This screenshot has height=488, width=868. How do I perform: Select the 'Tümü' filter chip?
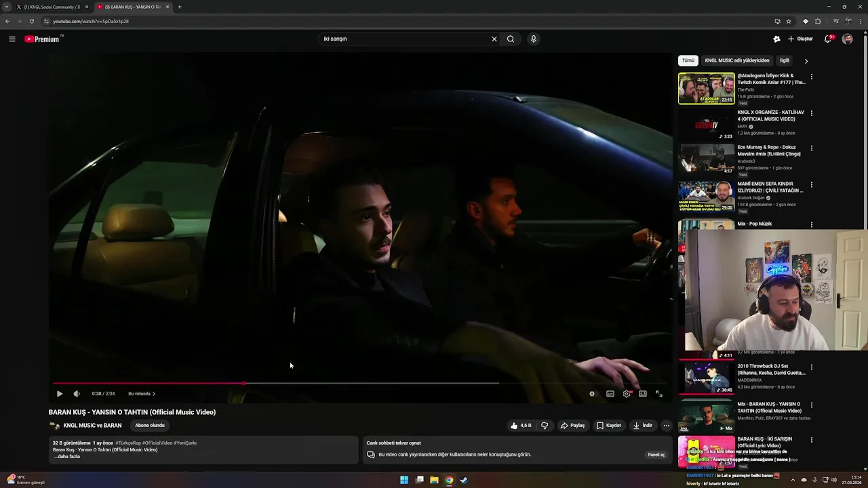pos(688,60)
